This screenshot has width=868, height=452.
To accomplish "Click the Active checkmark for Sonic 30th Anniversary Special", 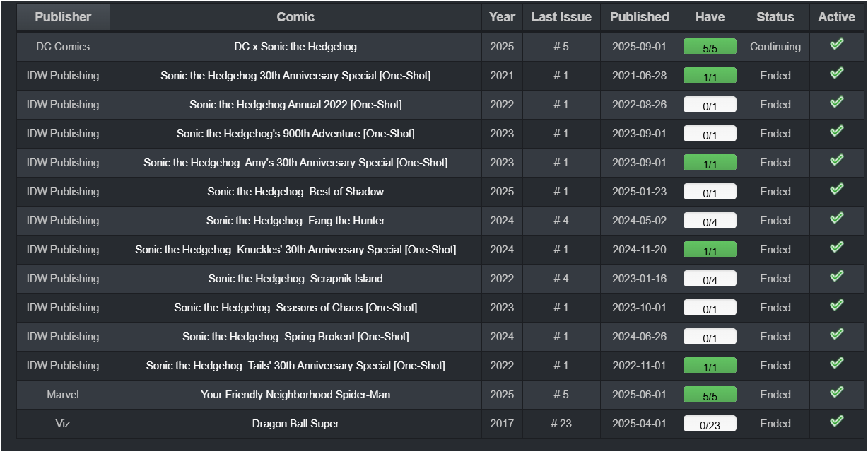I will point(836,74).
